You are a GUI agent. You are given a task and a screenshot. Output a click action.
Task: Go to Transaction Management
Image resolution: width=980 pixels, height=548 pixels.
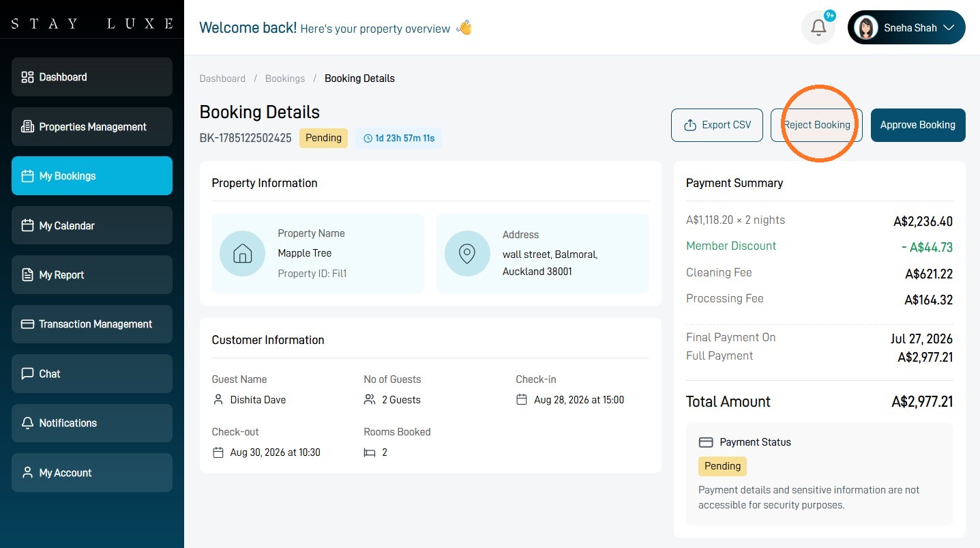92,324
